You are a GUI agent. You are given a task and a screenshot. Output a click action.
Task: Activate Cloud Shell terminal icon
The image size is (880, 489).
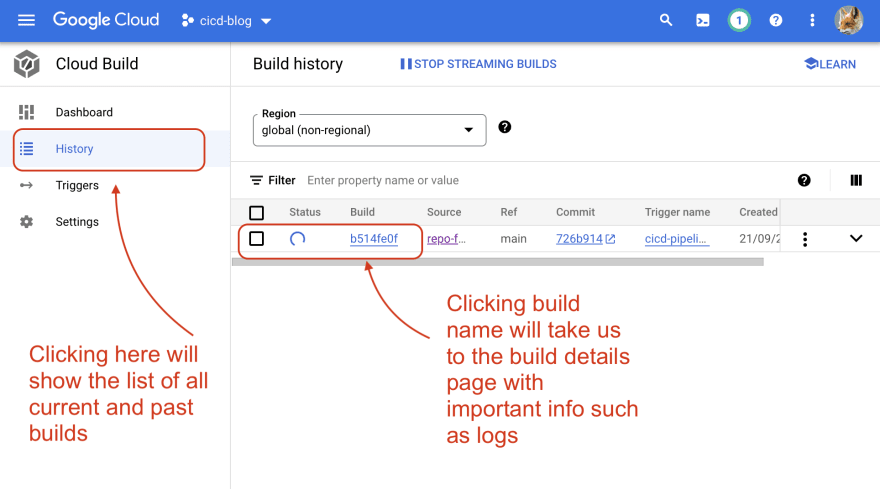pyautogui.click(x=703, y=21)
